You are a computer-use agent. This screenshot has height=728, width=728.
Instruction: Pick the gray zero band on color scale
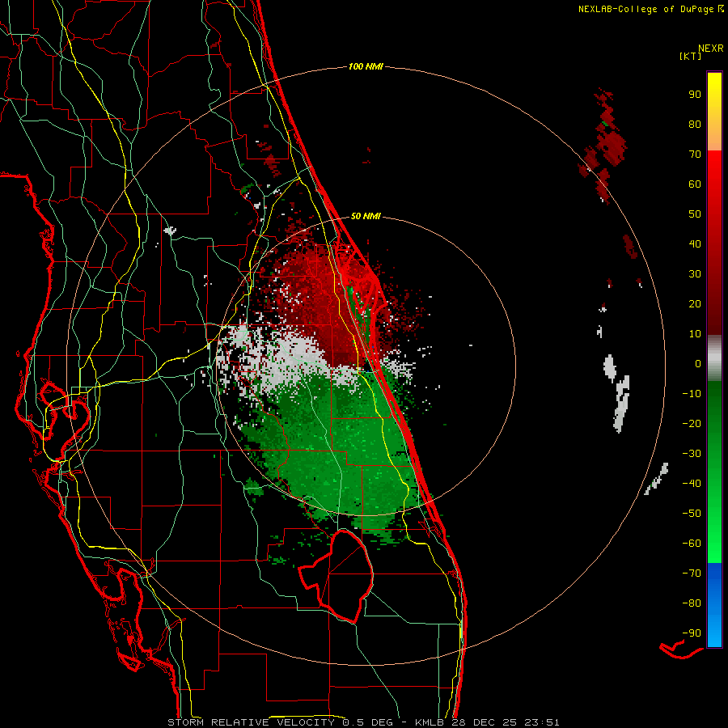(714, 358)
